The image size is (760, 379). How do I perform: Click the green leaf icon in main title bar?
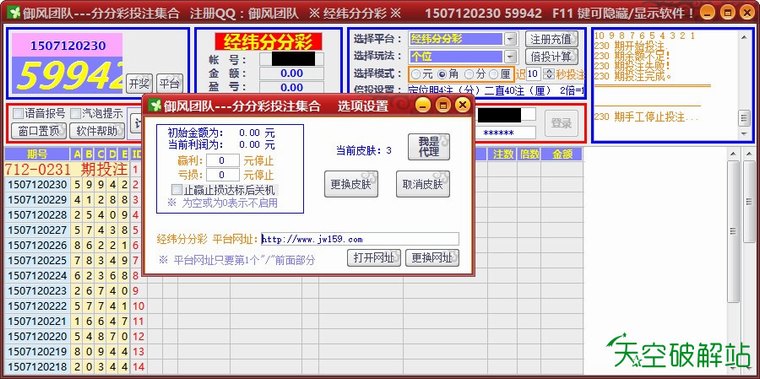(14, 13)
